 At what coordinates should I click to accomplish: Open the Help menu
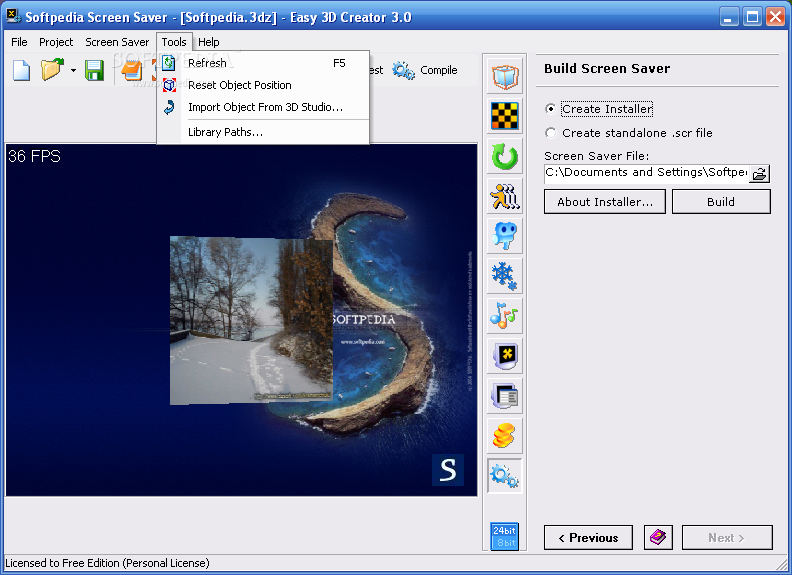point(209,42)
